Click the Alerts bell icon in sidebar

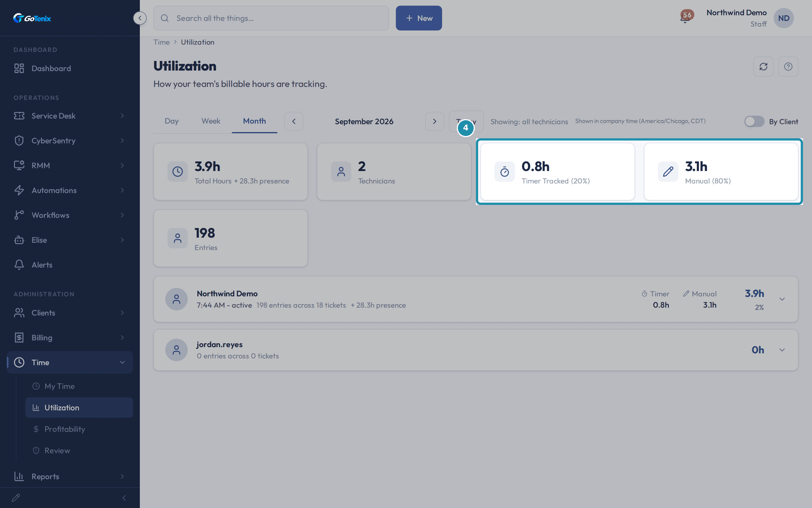pyautogui.click(x=19, y=265)
